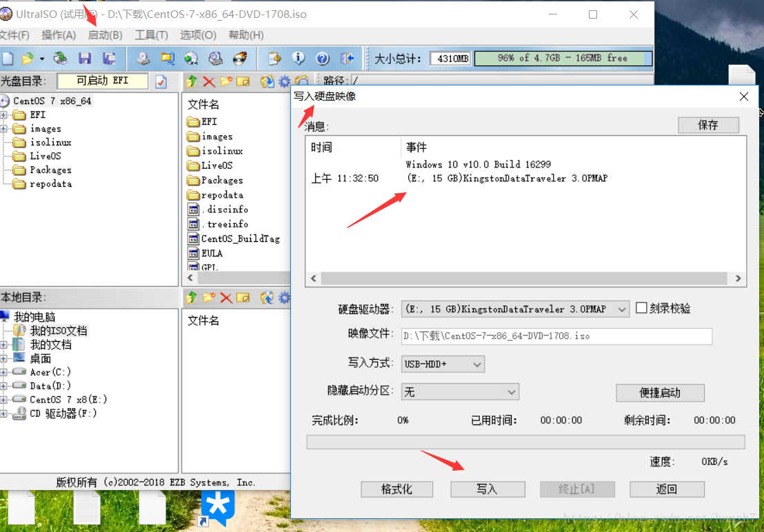Click the New Folder icon in local pane toolbar

208,298
